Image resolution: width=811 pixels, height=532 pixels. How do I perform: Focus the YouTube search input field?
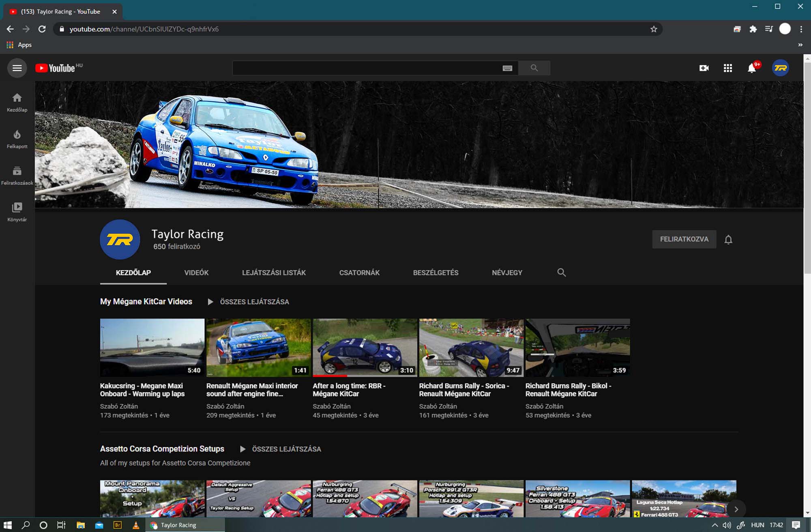(x=367, y=68)
